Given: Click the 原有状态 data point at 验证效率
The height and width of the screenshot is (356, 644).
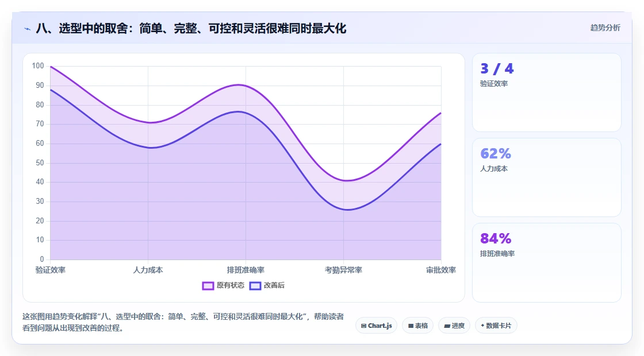Looking at the screenshot, I should pos(51,67).
